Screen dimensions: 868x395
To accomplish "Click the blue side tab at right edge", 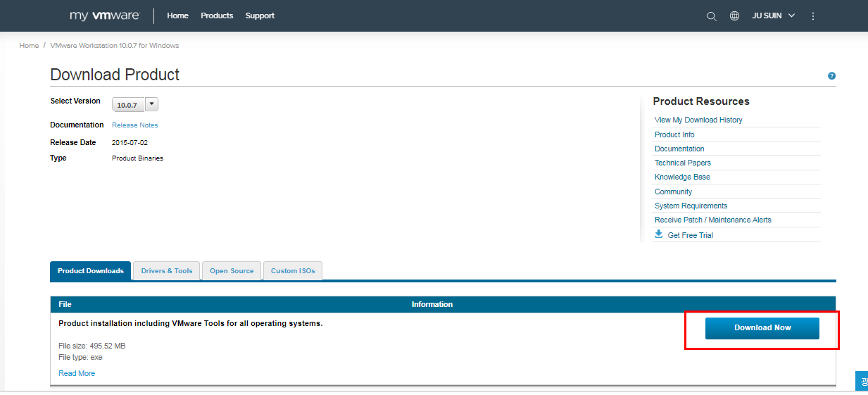I will 862,381.
